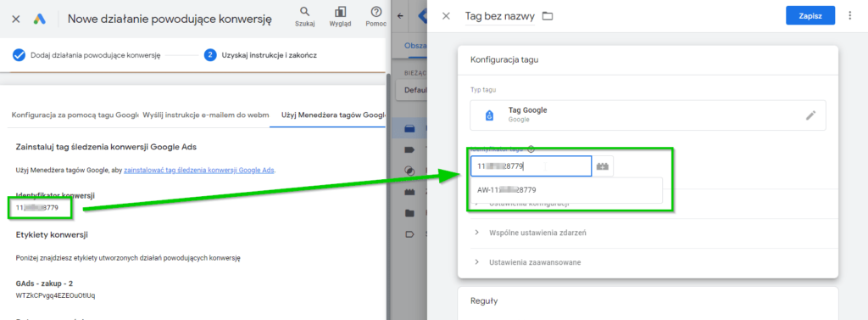Switch to Wyślij instrukcje e-mailem tab
Viewport: 868px width, 320px height.
point(205,115)
